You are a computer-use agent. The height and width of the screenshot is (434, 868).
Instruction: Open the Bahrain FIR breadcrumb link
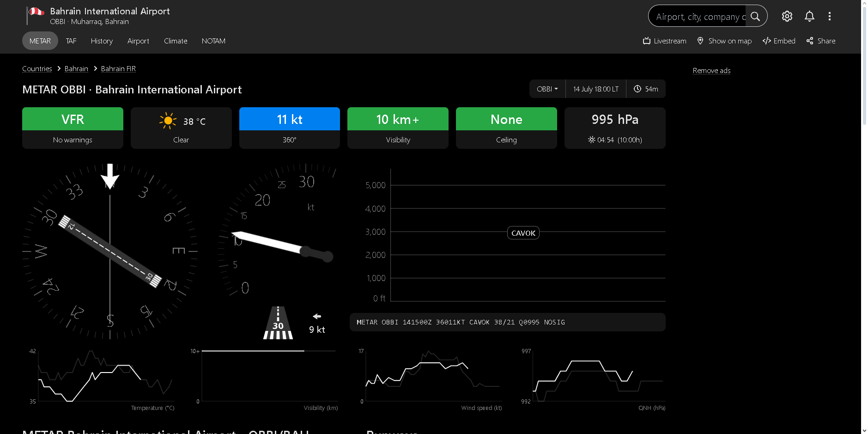click(118, 68)
